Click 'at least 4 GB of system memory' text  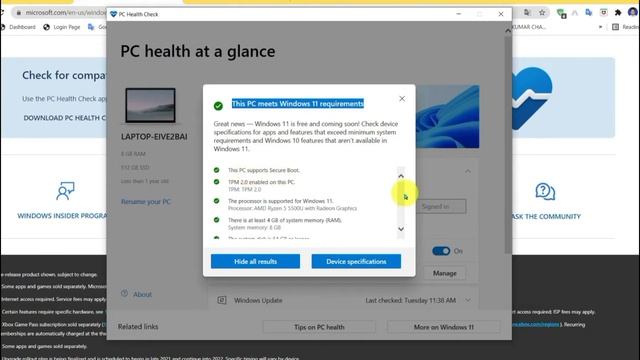coord(285,220)
